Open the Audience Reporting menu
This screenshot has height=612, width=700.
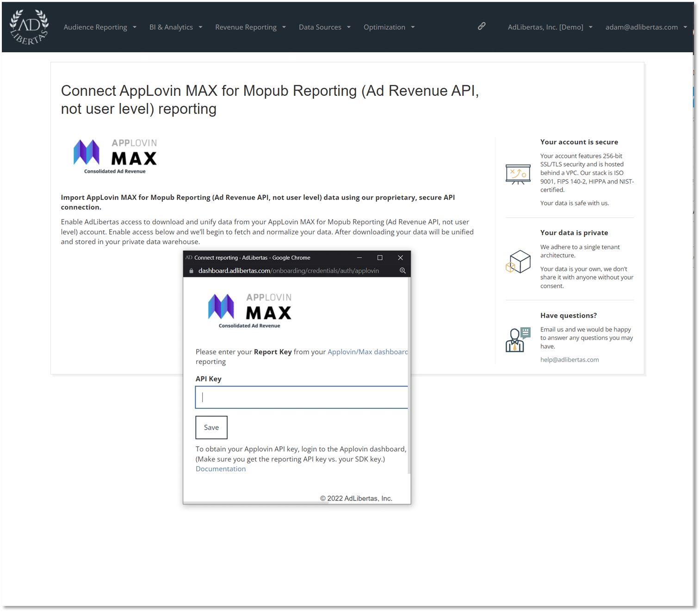tap(100, 27)
